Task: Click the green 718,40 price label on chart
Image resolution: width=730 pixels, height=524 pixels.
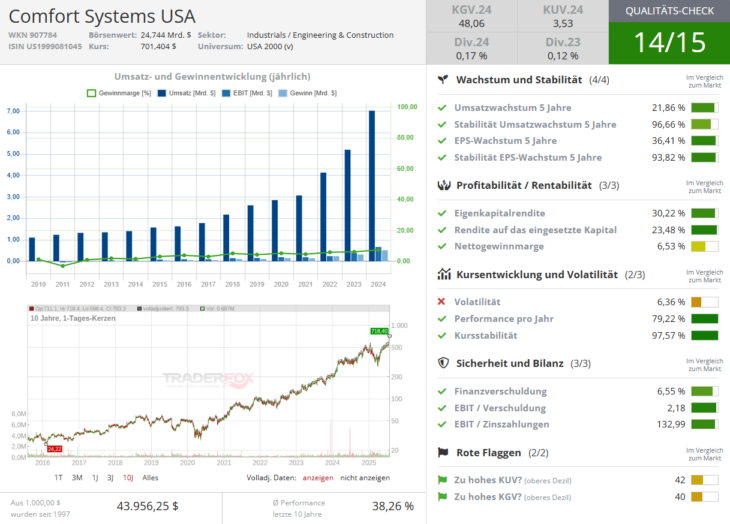Action: coord(379,331)
